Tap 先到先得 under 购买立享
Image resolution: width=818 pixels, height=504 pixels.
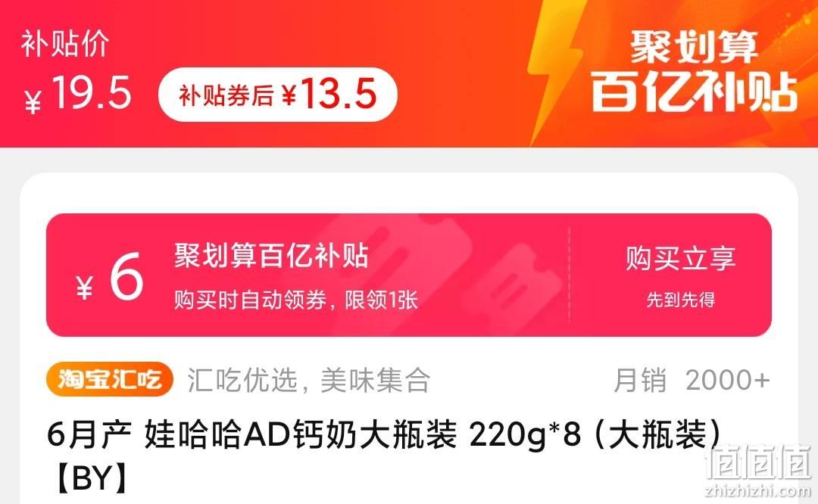(x=681, y=300)
